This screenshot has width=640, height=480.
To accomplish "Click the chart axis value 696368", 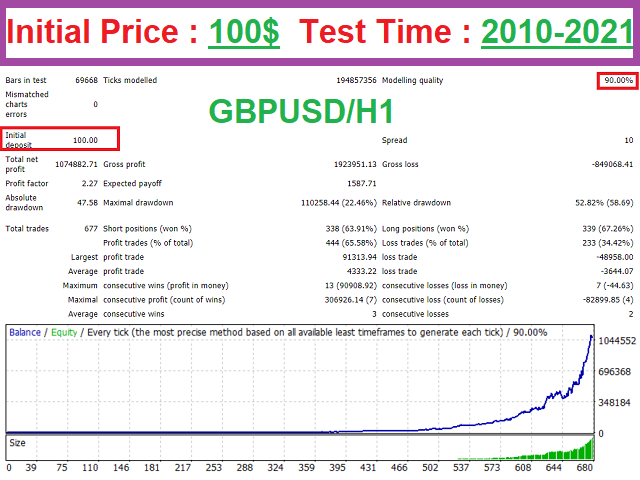I will [x=615, y=372].
